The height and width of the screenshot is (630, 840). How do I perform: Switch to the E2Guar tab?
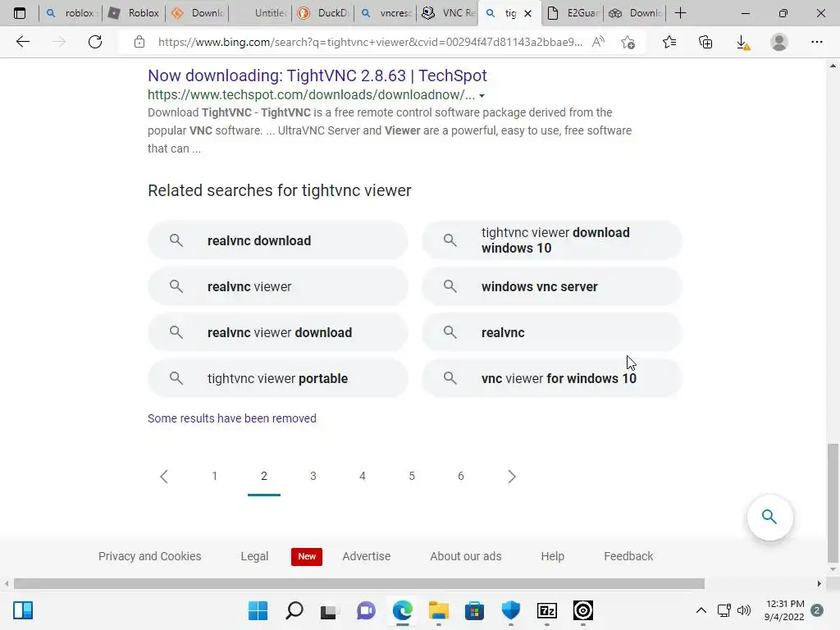coord(573,13)
